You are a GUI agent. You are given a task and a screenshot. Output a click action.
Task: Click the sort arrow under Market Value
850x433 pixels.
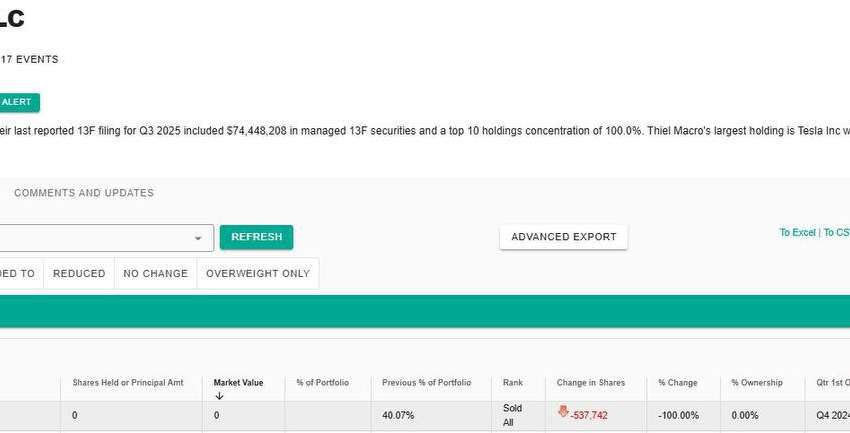tap(219, 396)
